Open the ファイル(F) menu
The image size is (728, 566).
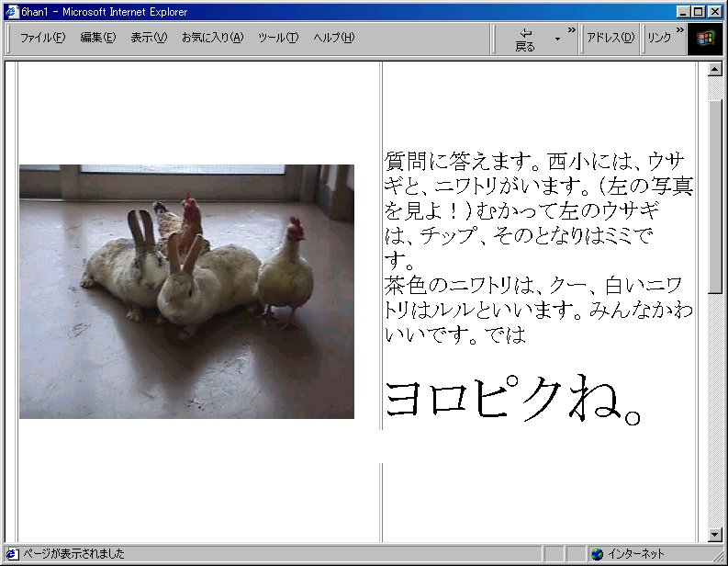pos(43,38)
